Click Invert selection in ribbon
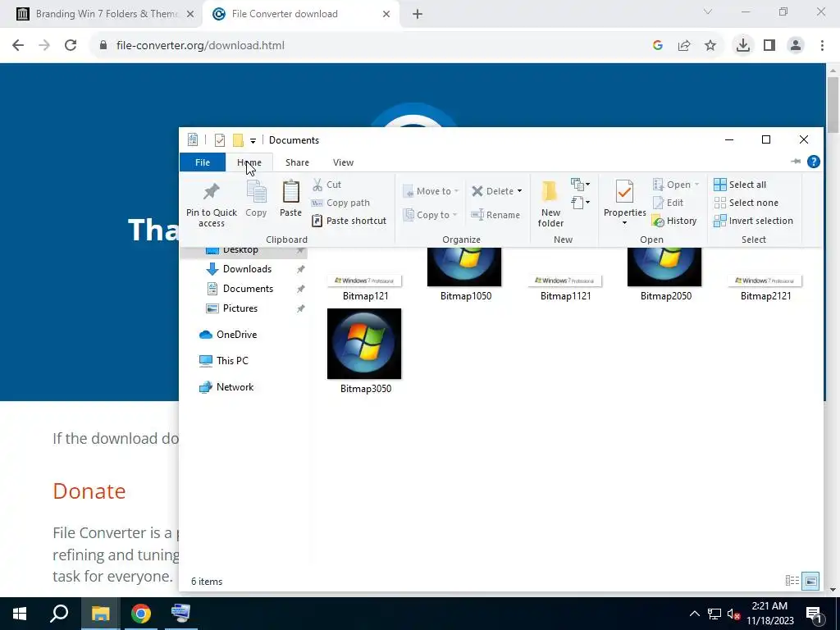Image resolution: width=840 pixels, height=630 pixels. pyautogui.click(x=753, y=221)
